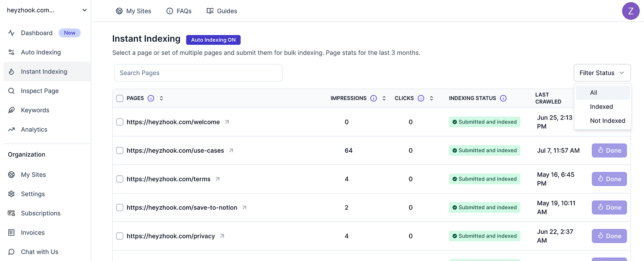Open the FAQs link in top navigation
644x261 pixels.
[179, 11]
